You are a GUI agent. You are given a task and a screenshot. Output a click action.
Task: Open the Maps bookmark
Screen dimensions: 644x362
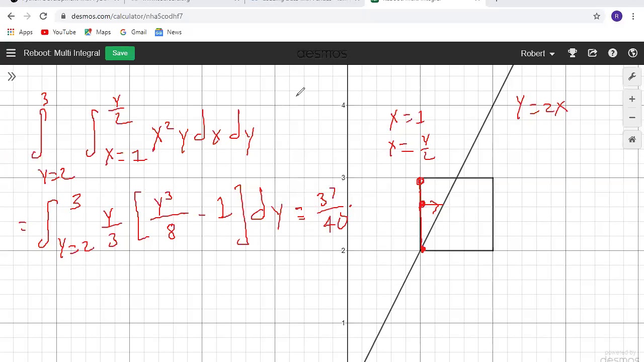point(98,32)
